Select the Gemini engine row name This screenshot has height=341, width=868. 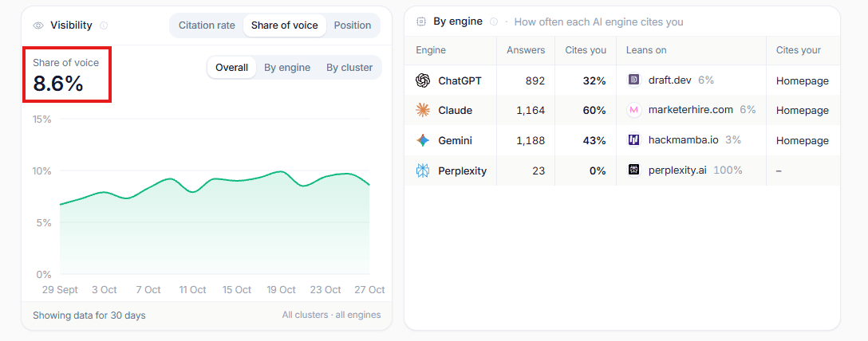coord(455,140)
